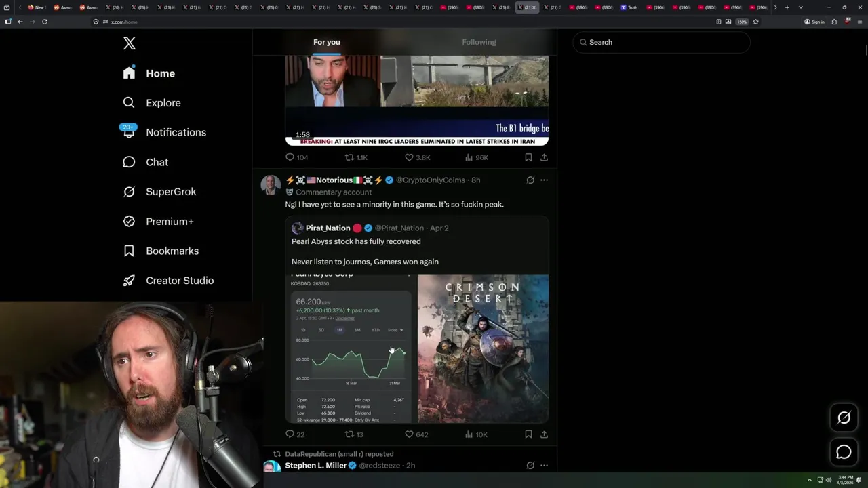View analytics of the 10K views post
The width and height of the screenshot is (868, 488).
tap(475, 434)
